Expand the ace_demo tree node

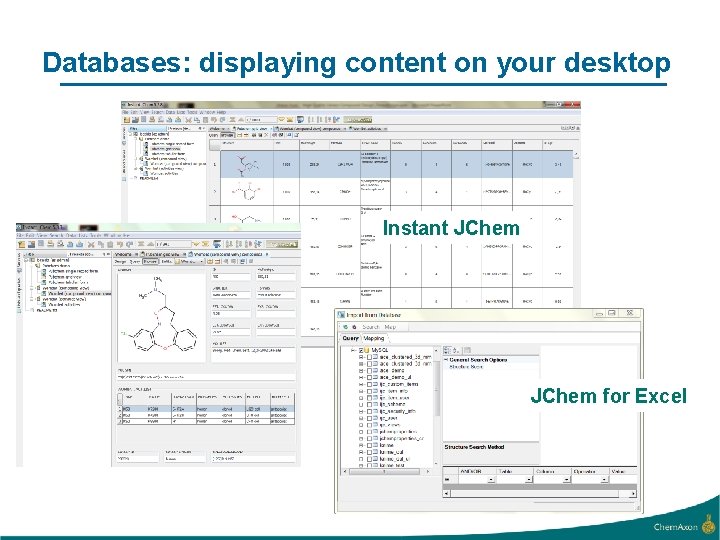click(x=361, y=371)
